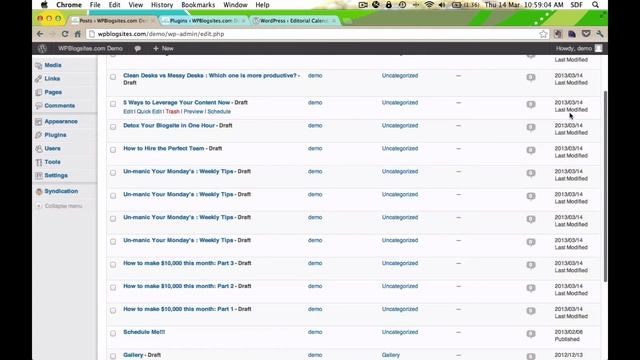Click comment bubble for 5 Ways to Leverage post
The width and height of the screenshot is (640, 360).
531,104
